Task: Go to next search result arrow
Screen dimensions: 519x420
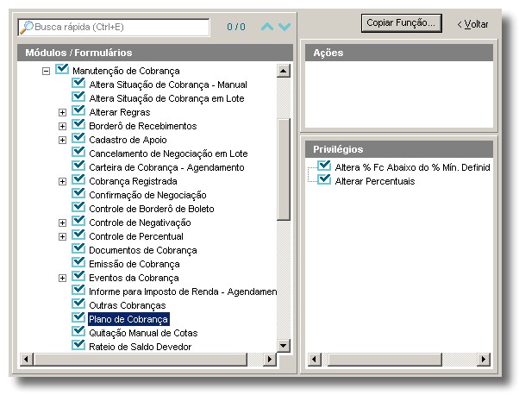Action: click(x=285, y=27)
